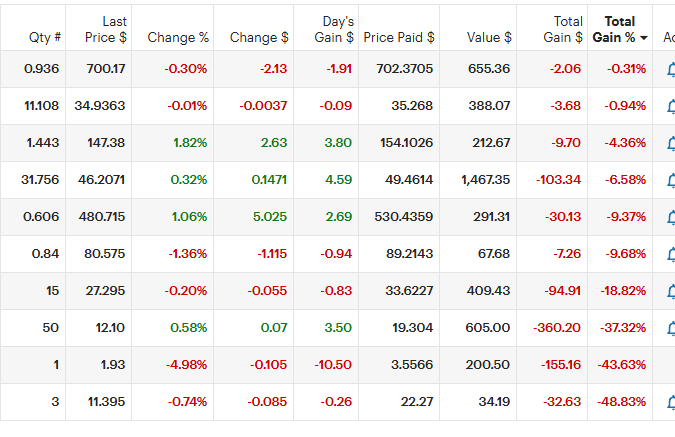Image resolution: width=675 pixels, height=437 pixels.
Task: Select the 5.025 change cell
Action: [254, 217]
